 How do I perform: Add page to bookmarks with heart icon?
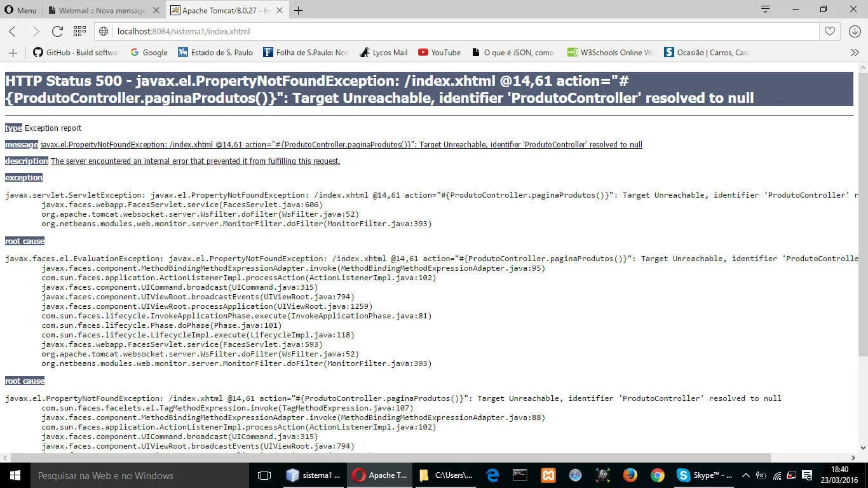click(829, 32)
